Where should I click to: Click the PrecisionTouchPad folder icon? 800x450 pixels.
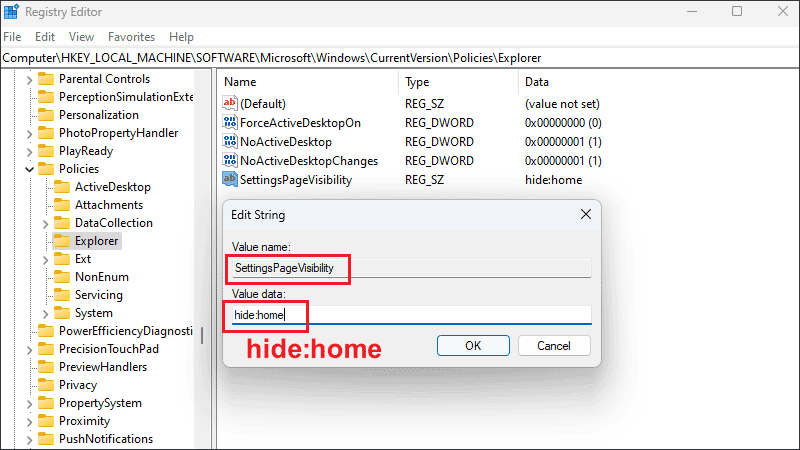(x=46, y=348)
